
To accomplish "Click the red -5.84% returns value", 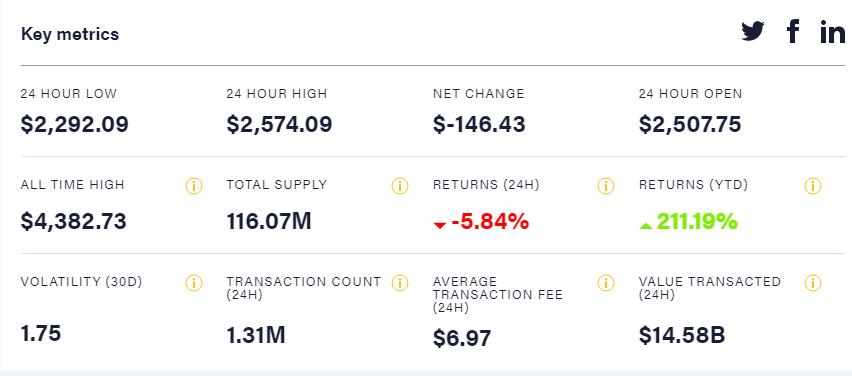I will [481, 222].
